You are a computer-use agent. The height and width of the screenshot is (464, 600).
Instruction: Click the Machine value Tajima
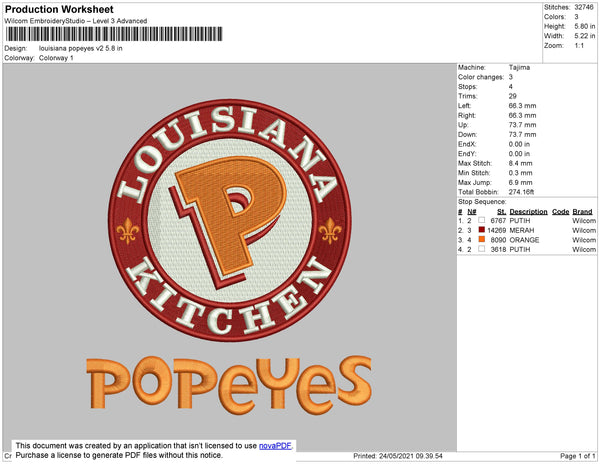click(x=519, y=67)
